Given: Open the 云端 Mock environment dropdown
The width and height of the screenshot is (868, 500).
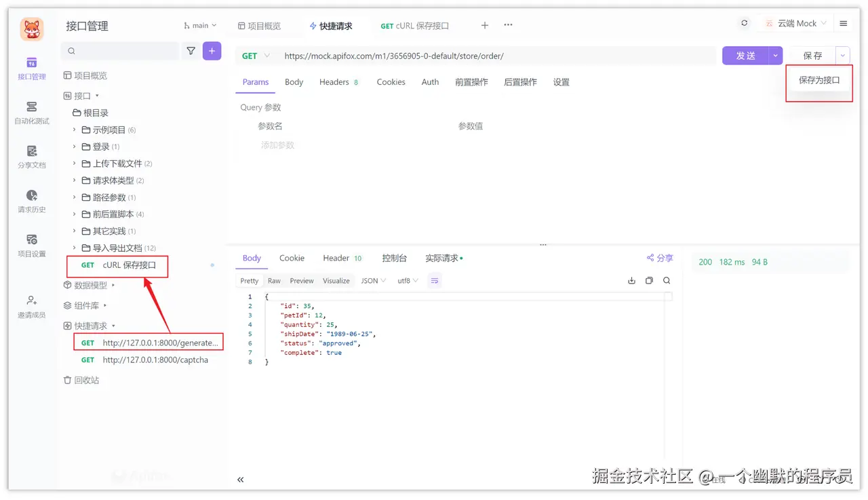Looking at the screenshot, I should pyautogui.click(x=796, y=23).
